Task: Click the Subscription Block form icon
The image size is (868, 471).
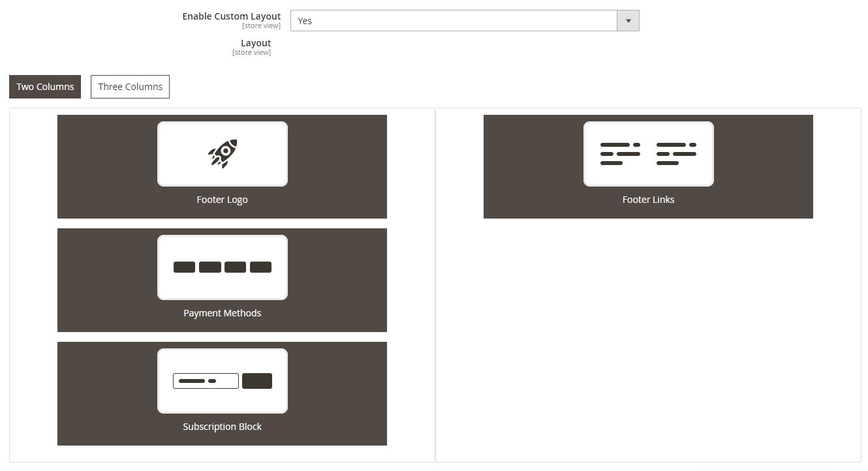Action: coord(223,381)
